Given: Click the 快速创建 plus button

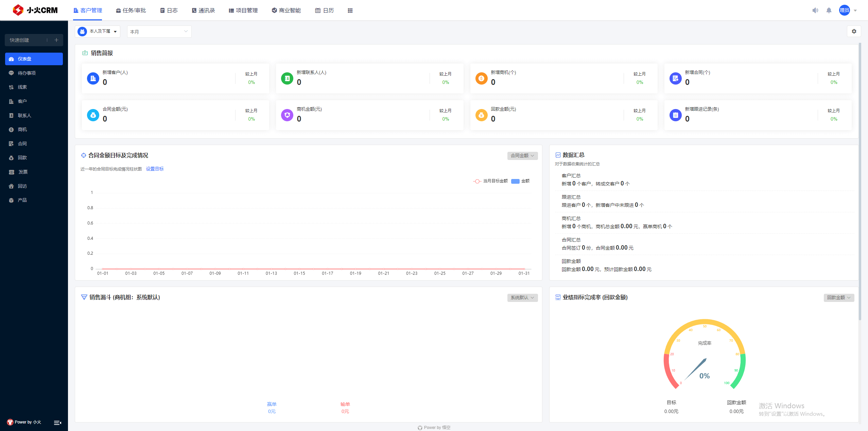Looking at the screenshot, I should click(56, 40).
